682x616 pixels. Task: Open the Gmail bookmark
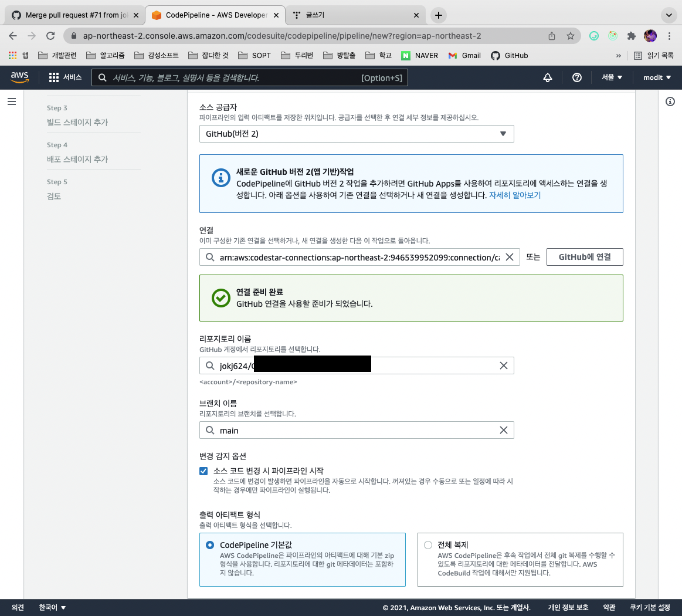464,55
